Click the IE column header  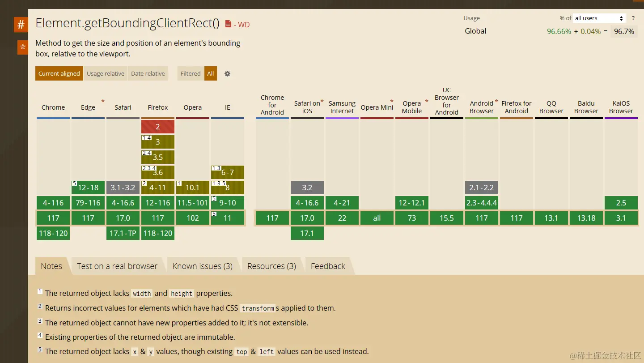[228, 107]
